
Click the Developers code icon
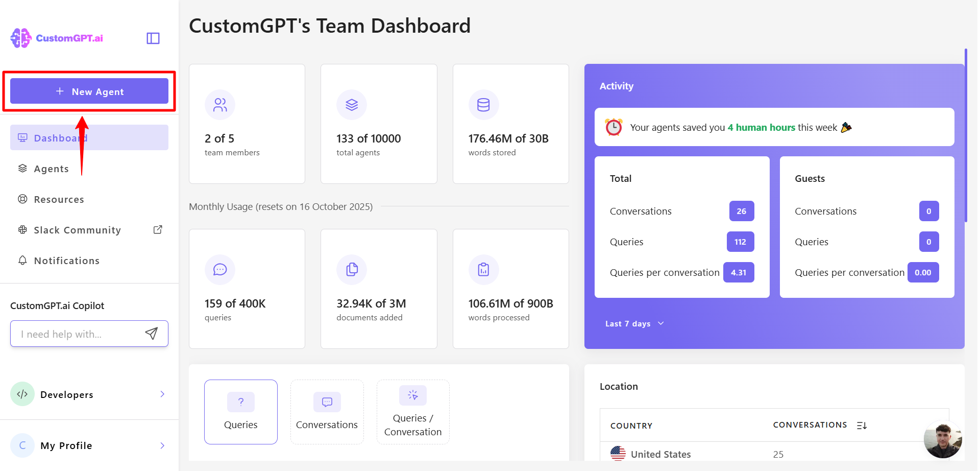click(22, 394)
